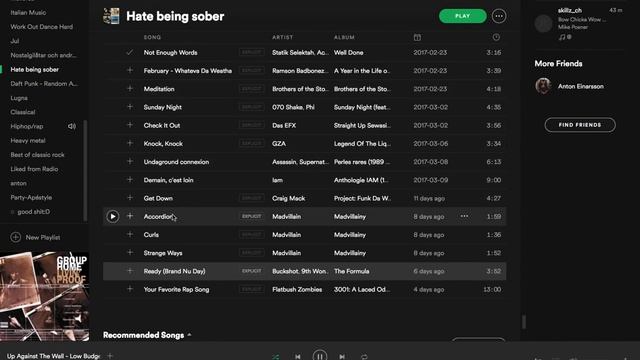Pause the current playback

tap(320, 356)
